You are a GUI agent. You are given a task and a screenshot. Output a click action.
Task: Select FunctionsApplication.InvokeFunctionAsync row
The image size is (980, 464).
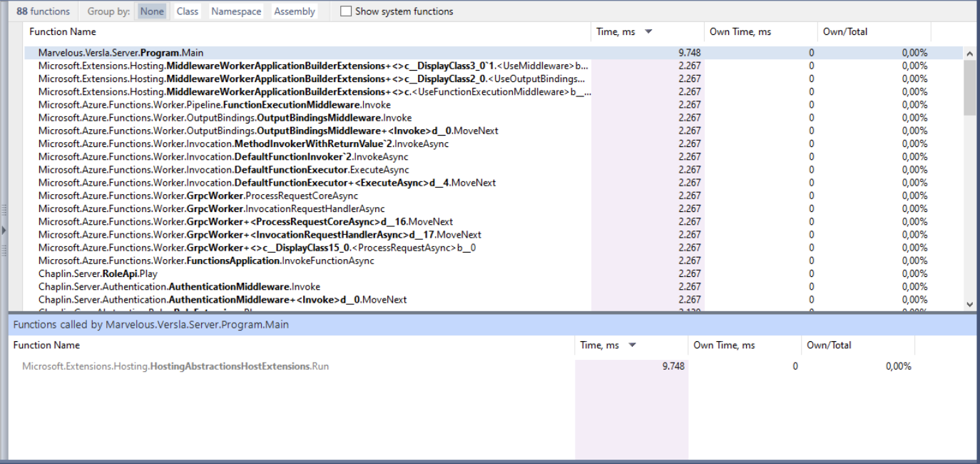coord(494,261)
